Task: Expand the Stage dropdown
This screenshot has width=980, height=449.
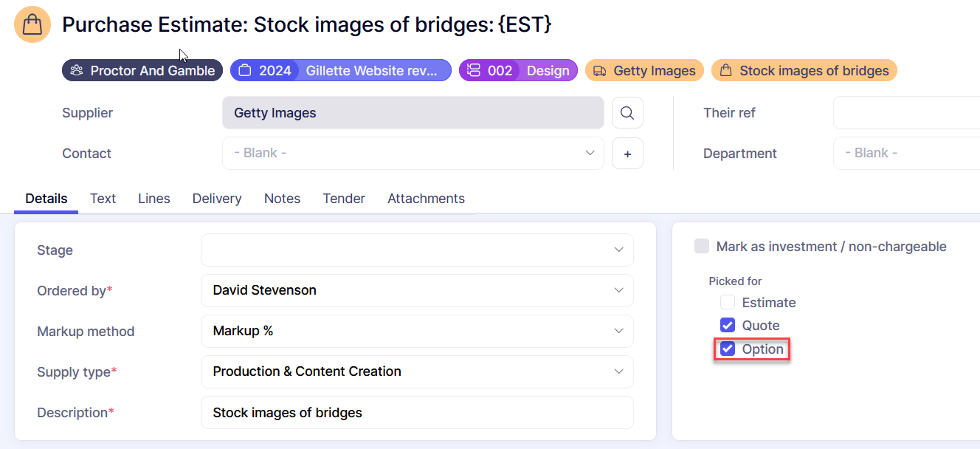Action: pos(417,250)
